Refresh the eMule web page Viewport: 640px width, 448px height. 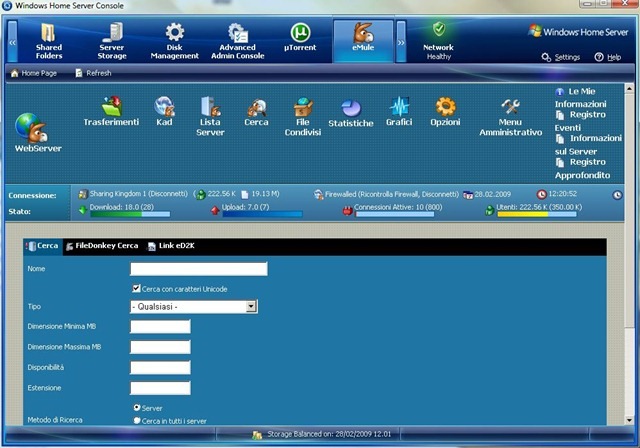tap(93, 73)
